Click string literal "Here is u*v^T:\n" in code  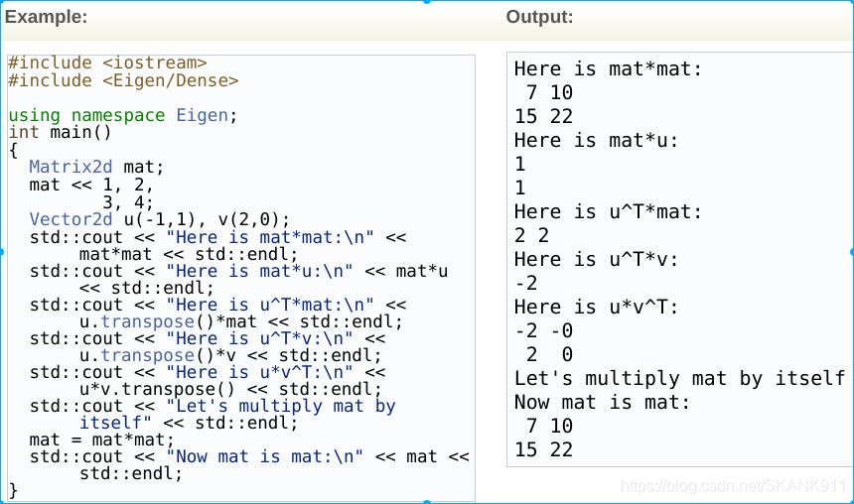click(x=260, y=372)
